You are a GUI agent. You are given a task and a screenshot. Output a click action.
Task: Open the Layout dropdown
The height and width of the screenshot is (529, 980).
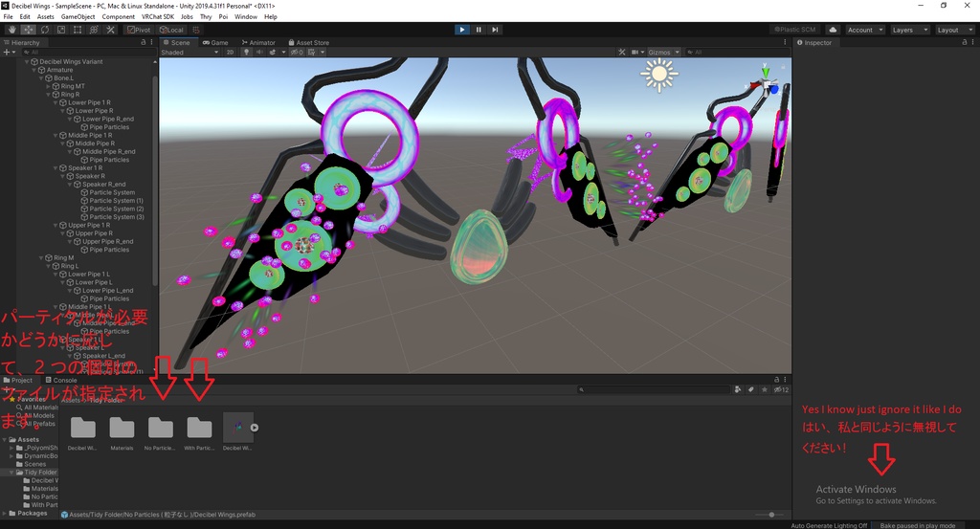[x=955, y=30]
